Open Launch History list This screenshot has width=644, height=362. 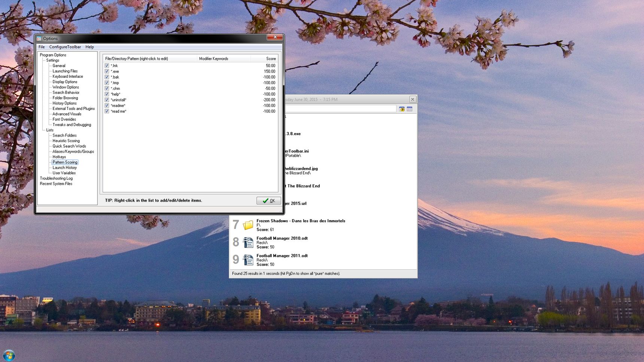coord(65,168)
